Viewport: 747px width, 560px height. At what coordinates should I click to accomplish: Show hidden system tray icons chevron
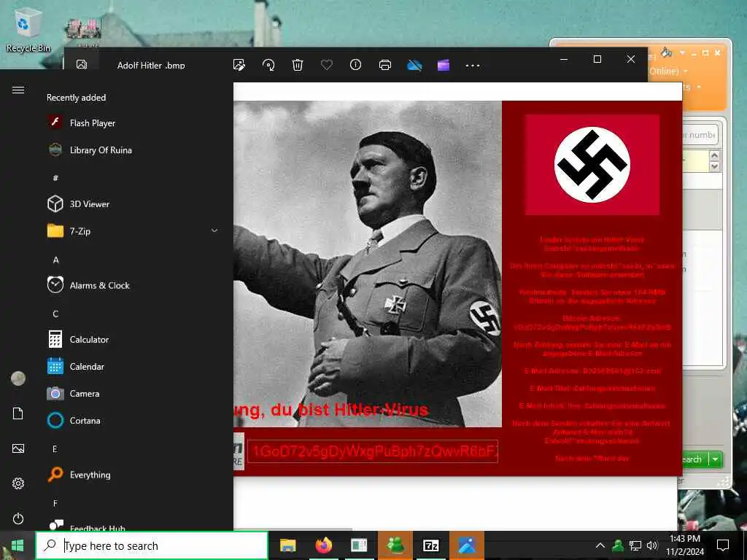click(x=600, y=545)
